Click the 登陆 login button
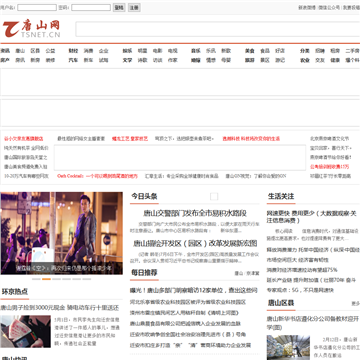Screen dimensions: 360x360 click(119, 7)
